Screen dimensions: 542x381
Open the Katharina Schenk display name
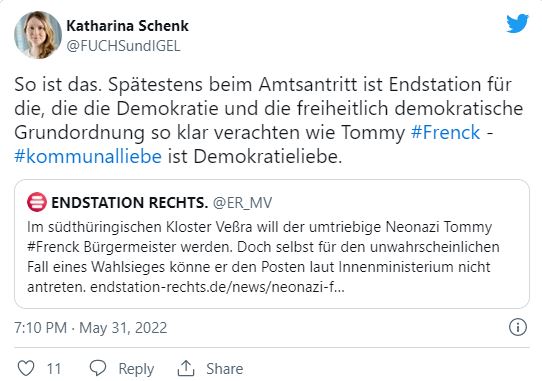pos(127,26)
